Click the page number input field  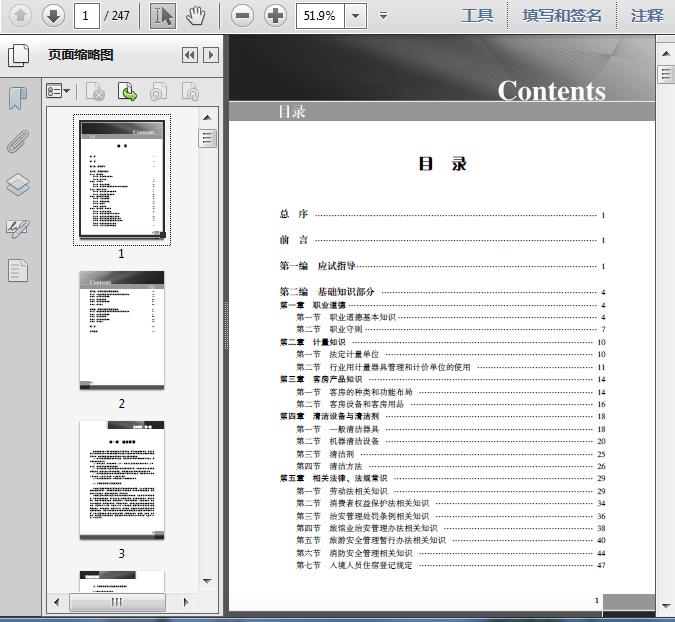coord(87,16)
